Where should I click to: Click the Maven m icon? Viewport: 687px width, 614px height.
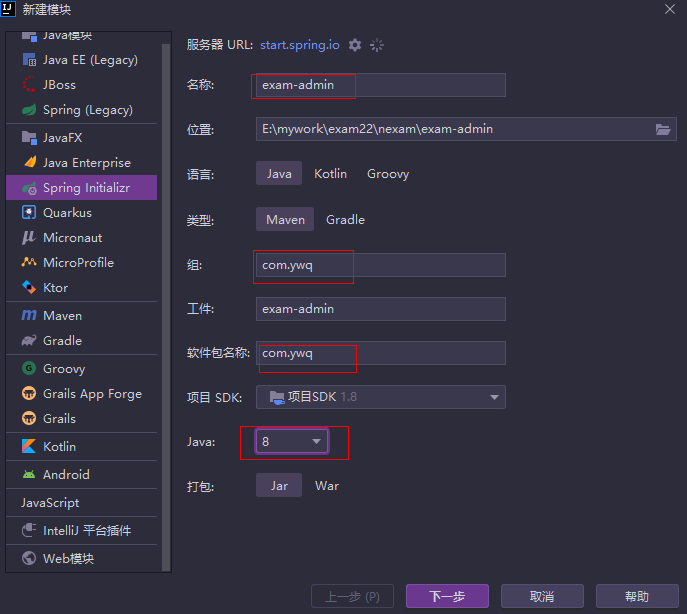[x=29, y=316]
